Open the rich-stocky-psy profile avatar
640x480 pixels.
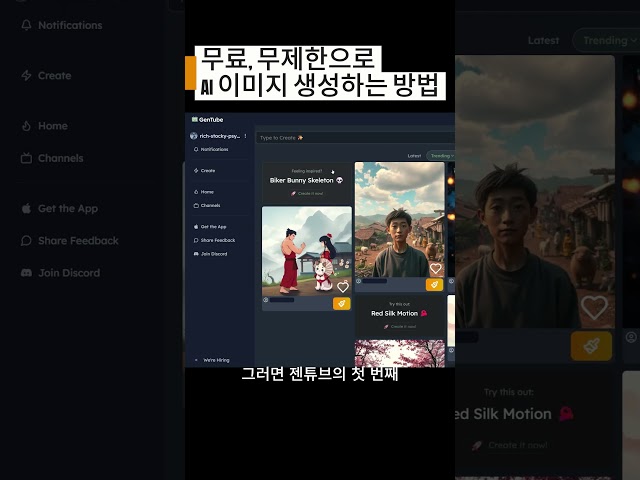(x=193, y=136)
